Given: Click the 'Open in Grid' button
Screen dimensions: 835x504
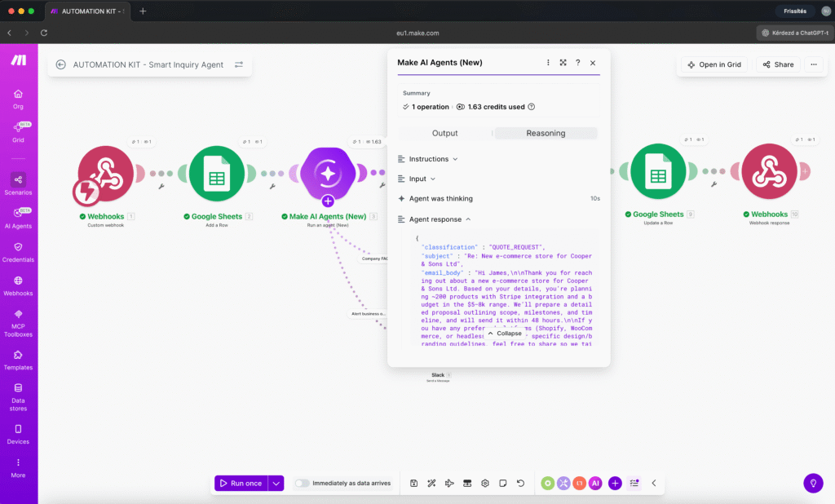Looking at the screenshot, I should click(x=714, y=64).
